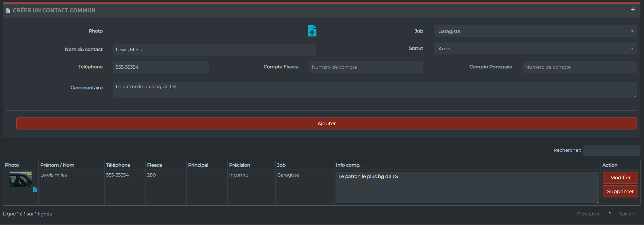The image size is (644, 225).
Task: Go to Précédent page
Action: pyautogui.click(x=589, y=214)
